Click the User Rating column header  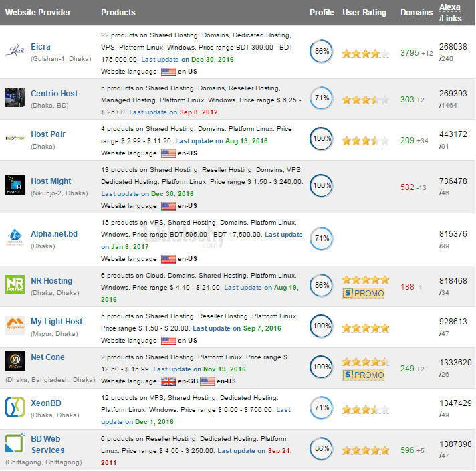[364, 13]
